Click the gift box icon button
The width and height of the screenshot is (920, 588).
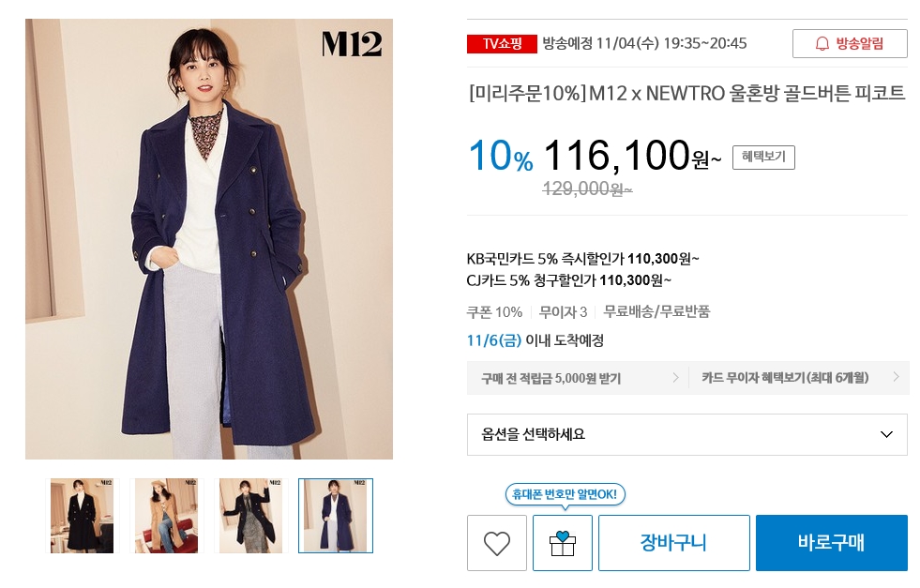pyautogui.click(x=562, y=543)
